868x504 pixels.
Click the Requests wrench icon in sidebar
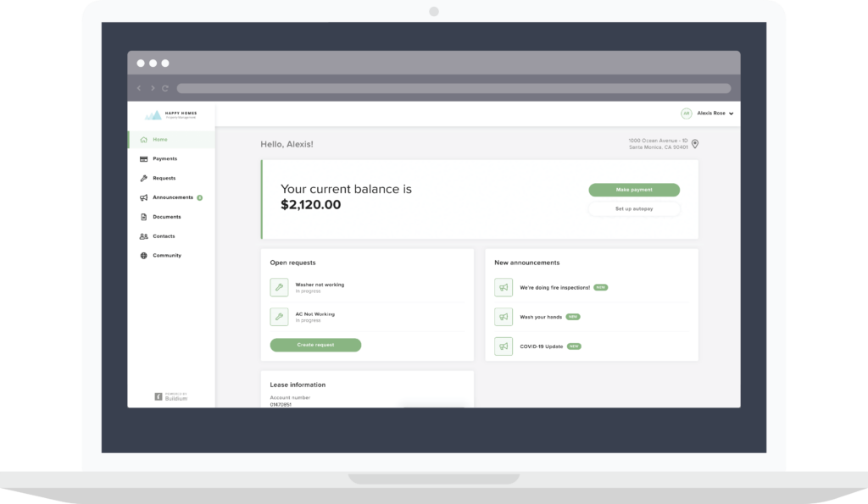(144, 179)
